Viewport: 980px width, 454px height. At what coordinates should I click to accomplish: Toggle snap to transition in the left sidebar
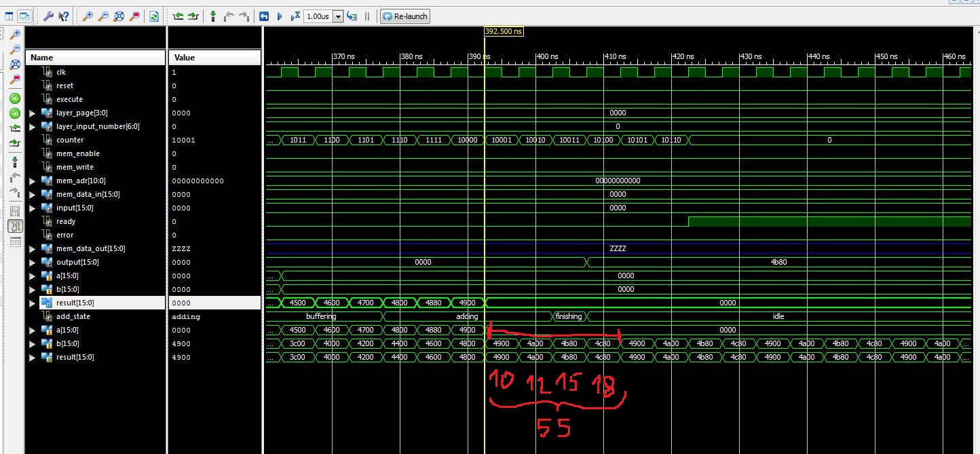14,226
